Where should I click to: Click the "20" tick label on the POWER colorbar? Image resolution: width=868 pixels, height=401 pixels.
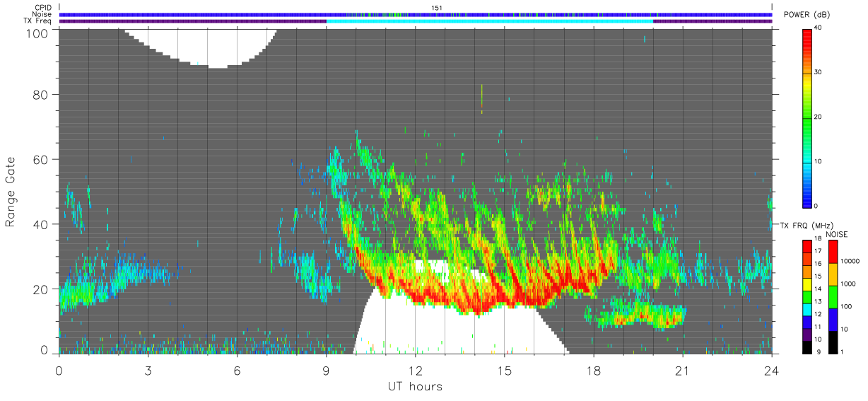coord(819,117)
